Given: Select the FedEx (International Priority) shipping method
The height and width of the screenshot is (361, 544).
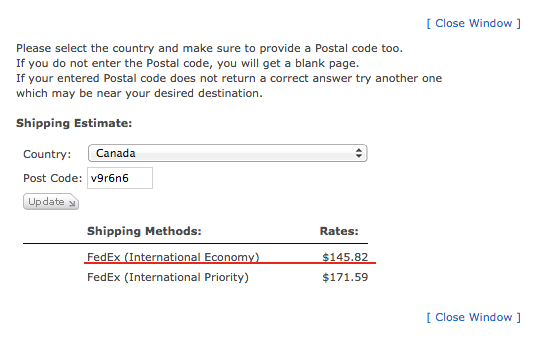Looking at the screenshot, I should coord(168,277).
